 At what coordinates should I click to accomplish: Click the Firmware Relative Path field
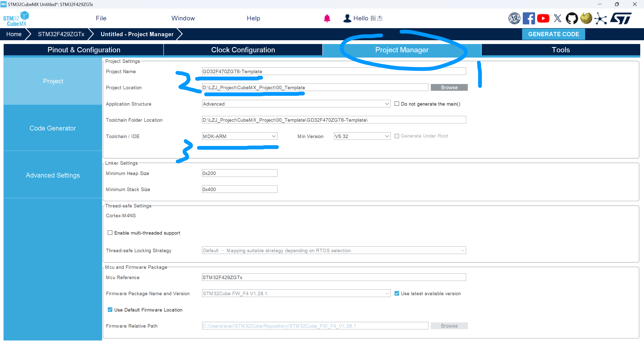[315, 326]
